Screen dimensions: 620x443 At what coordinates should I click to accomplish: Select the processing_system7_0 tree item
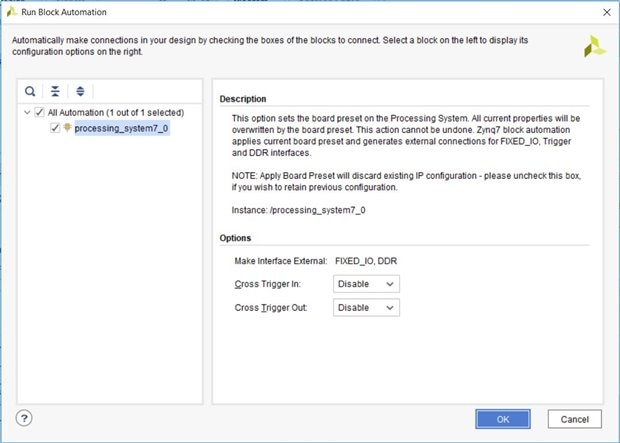(x=120, y=128)
